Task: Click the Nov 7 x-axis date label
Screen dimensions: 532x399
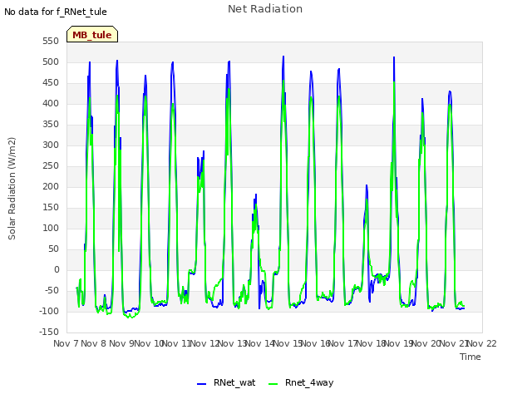Action: [x=66, y=343]
